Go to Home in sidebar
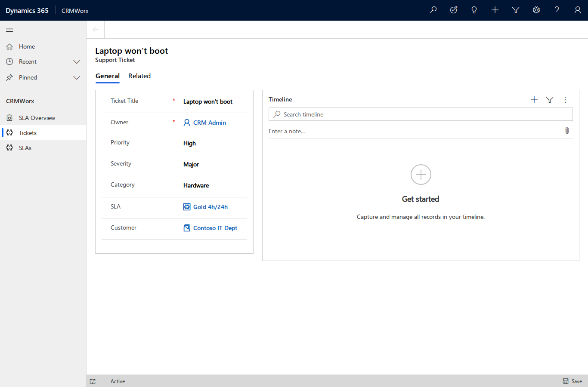 click(x=43, y=46)
